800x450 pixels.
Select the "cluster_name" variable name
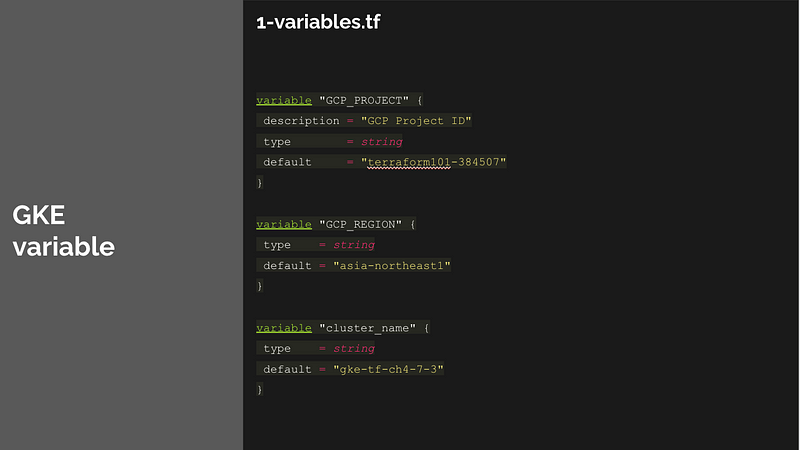tap(367, 328)
